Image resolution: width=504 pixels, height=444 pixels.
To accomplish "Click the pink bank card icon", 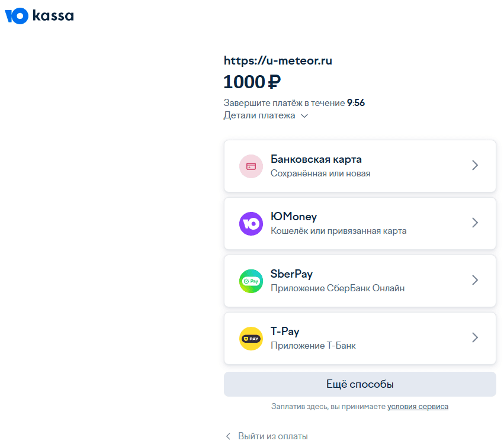I will tap(251, 166).
